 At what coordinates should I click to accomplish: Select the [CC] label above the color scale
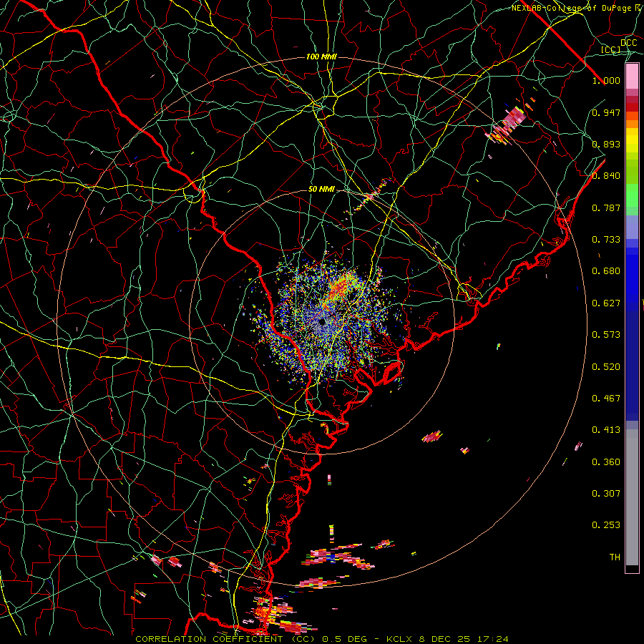click(x=611, y=49)
